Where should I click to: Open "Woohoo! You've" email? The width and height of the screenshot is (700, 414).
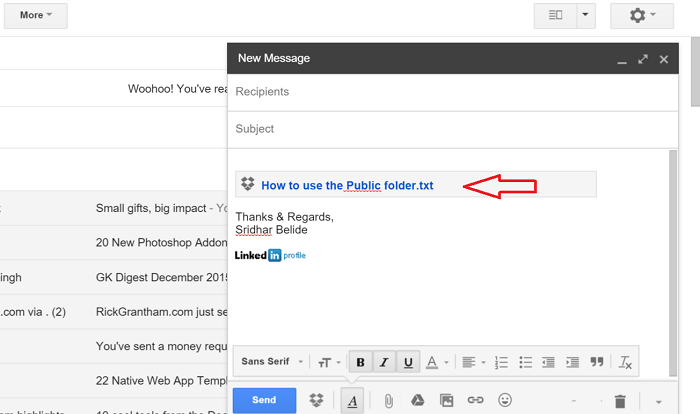click(178, 89)
